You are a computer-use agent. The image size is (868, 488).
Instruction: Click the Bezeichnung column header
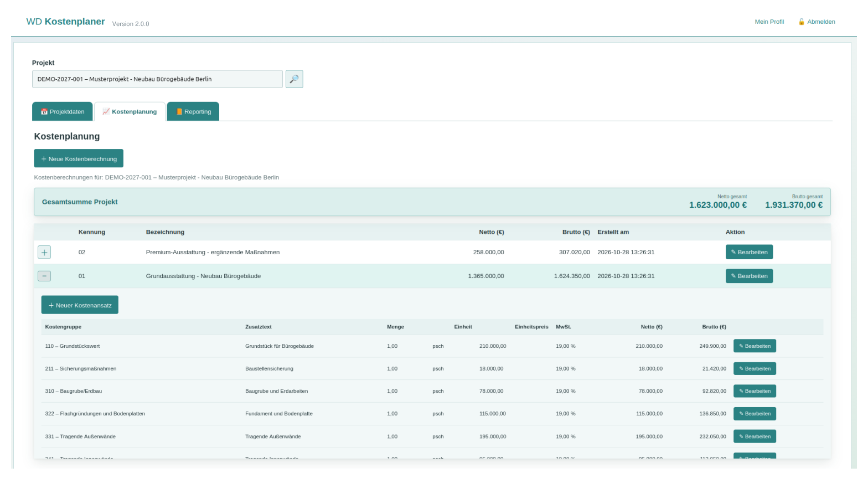pyautogui.click(x=165, y=232)
